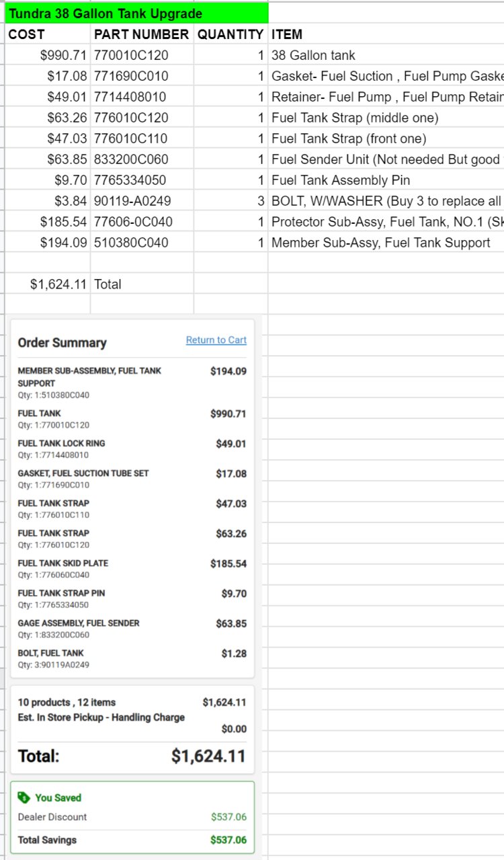Click the Order Summary heading
The image size is (504, 860).
(x=62, y=343)
